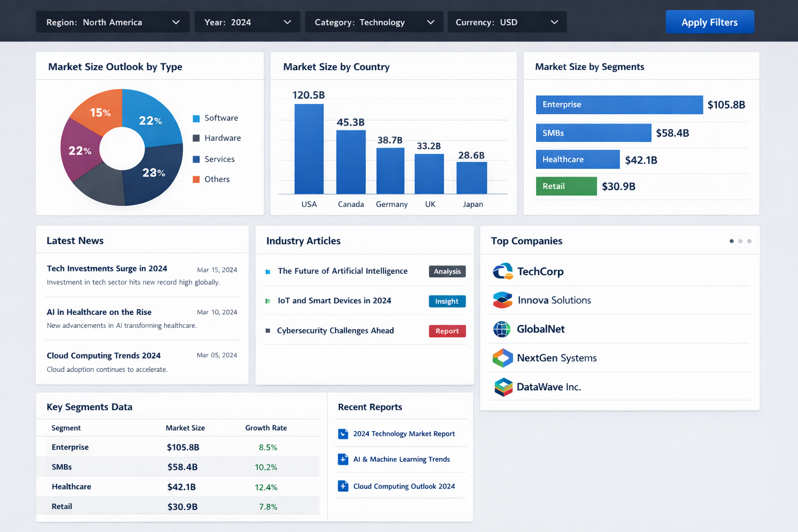
Task: Toggle the Software legend entry in pie chart
Action: (215, 118)
